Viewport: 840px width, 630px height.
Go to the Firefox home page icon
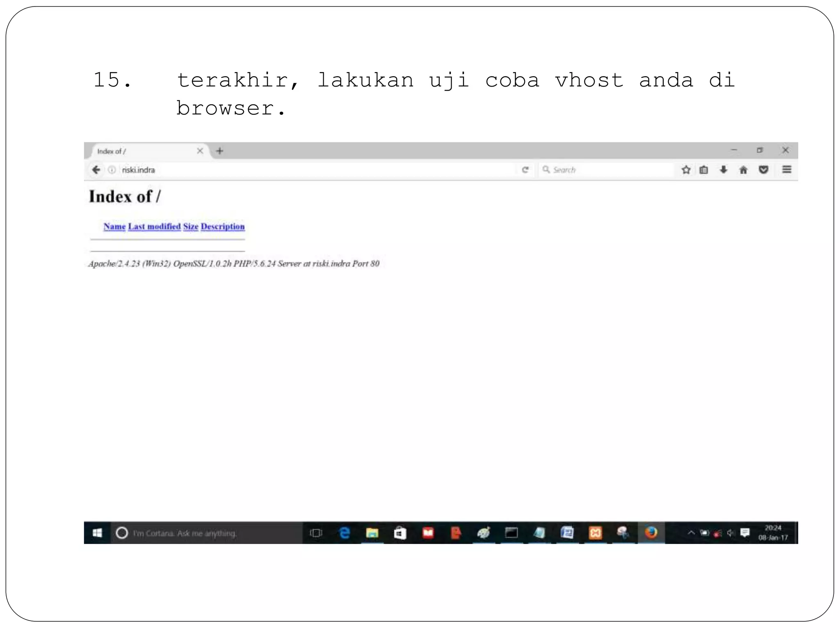[x=743, y=170]
